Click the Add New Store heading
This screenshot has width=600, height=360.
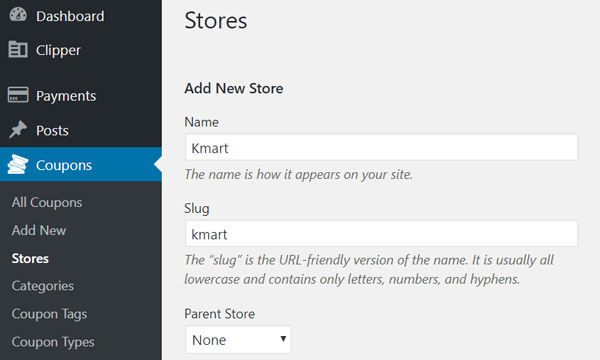(x=234, y=88)
